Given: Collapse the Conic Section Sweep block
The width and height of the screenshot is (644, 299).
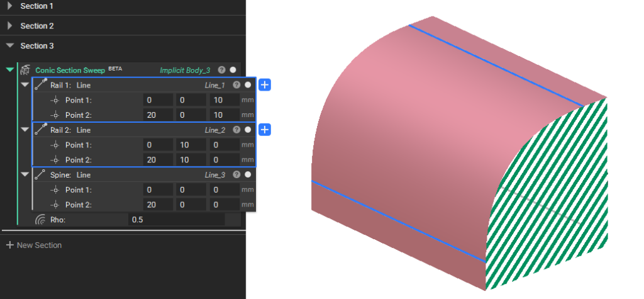Looking at the screenshot, I should [x=10, y=71].
